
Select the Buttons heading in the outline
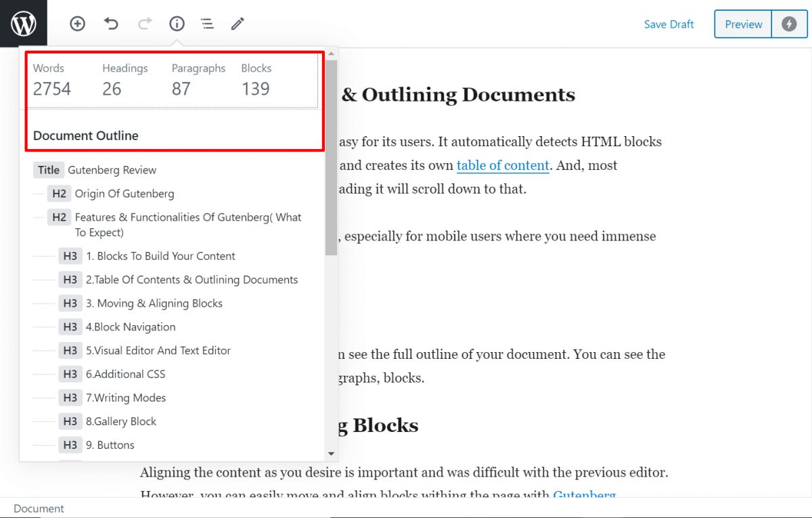coord(110,445)
